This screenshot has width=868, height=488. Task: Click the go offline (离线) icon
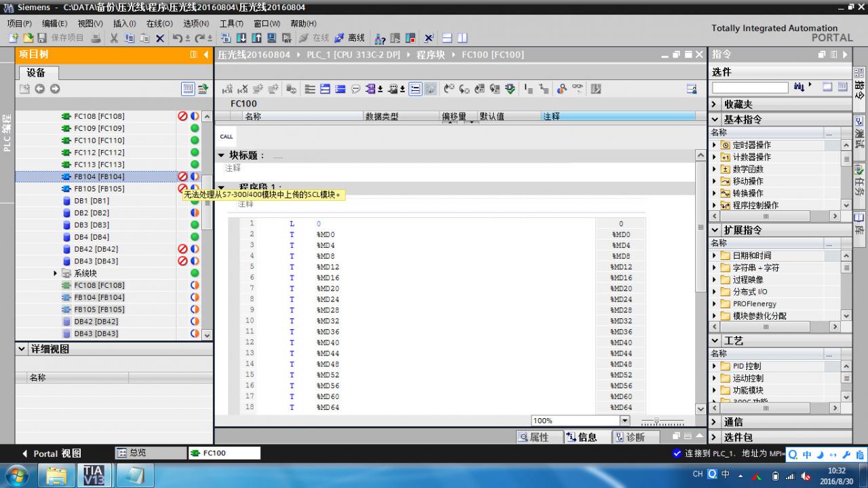(350, 38)
